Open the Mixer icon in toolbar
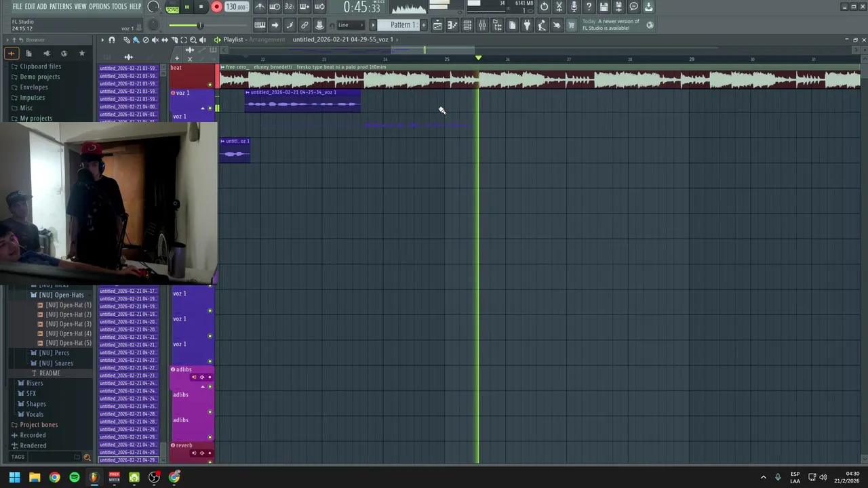 pos(482,25)
